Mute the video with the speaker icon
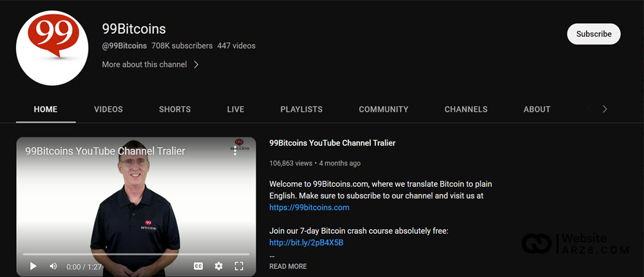644x277 pixels. [53, 266]
